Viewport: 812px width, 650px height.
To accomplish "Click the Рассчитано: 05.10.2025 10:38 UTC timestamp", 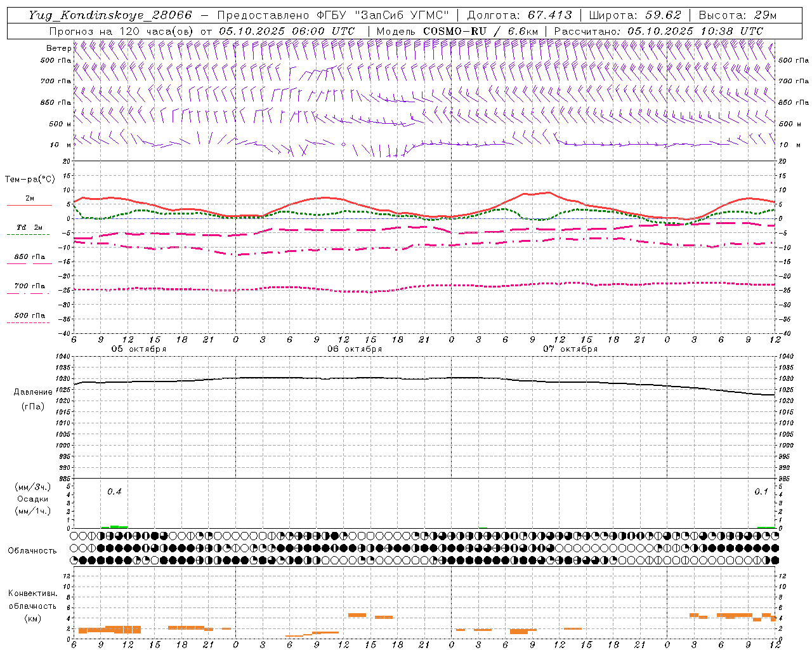I will pyautogui.click(x=659, y=31).
